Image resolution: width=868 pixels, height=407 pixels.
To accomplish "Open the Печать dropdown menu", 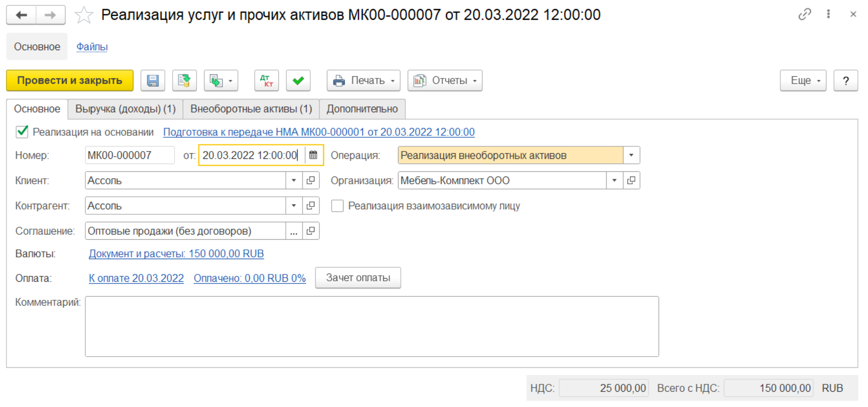I will (x=363, y=80).
